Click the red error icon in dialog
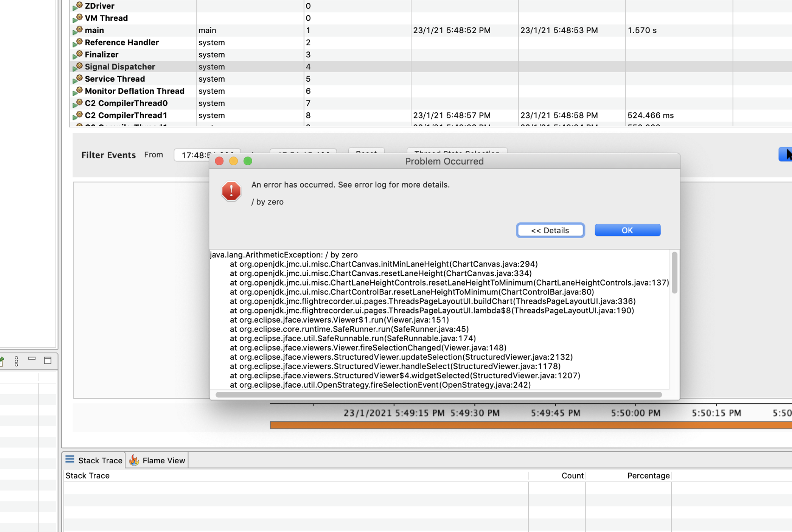792x532 pixels. pyautogui.click(x=231, y=191)
